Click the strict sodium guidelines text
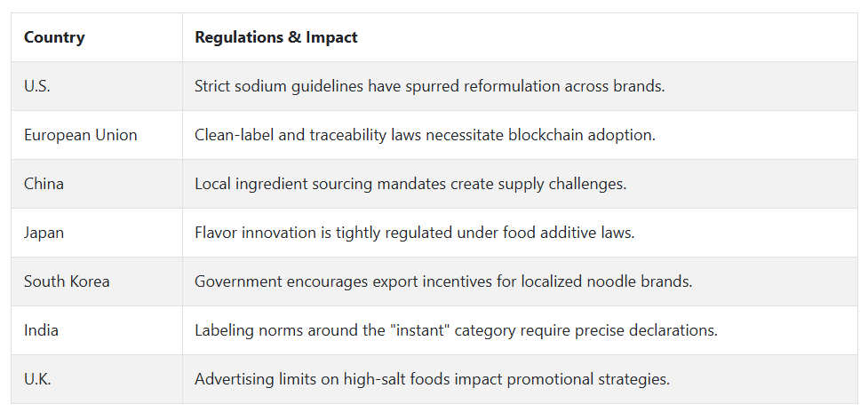Image resolution: width=868 pixels, height=412 pixels. click(x=430, y=86)
